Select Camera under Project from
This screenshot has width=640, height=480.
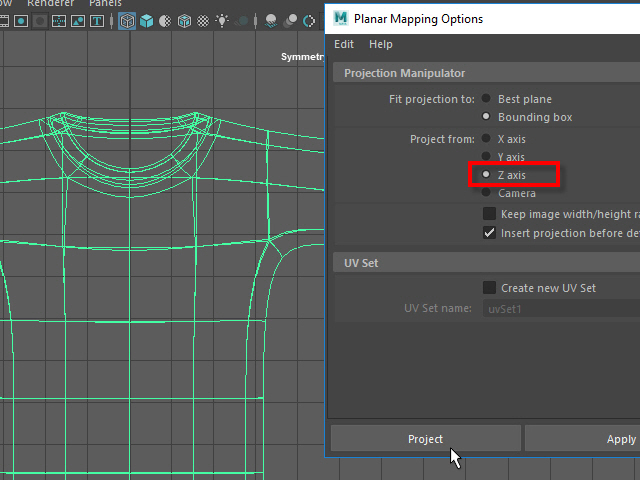point(486,193)
